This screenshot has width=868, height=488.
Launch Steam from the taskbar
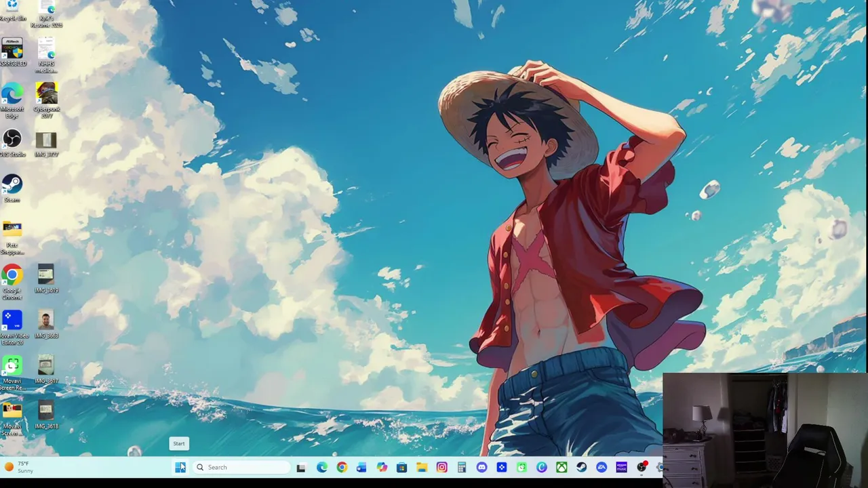click(582, 467)
